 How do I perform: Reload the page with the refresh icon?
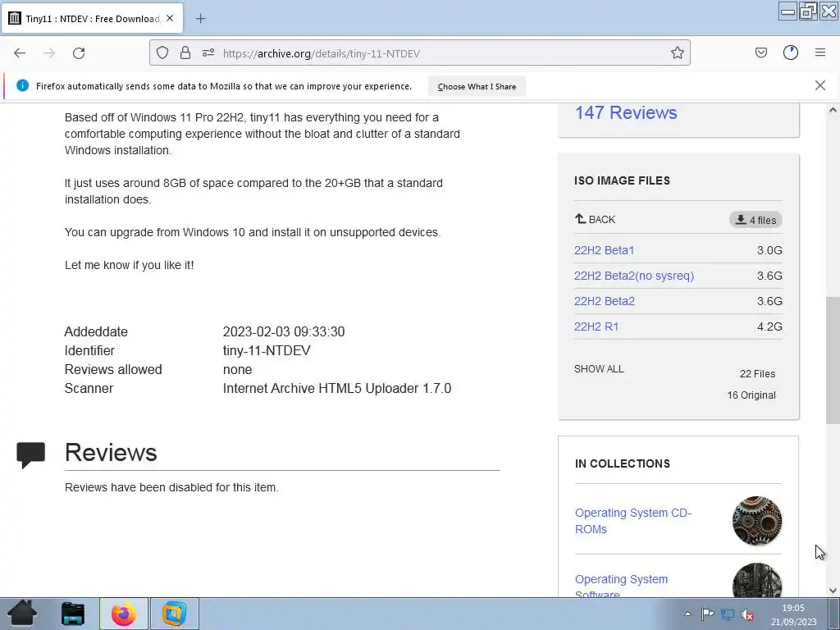[x=79, y=53]
